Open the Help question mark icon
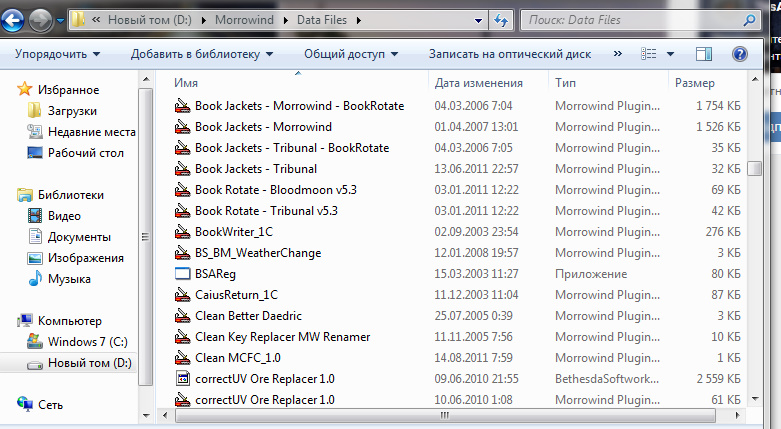 pos(740,54)
